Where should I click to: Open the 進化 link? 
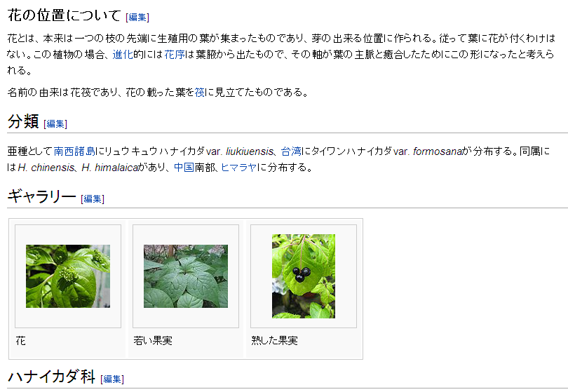click(123, 54)
